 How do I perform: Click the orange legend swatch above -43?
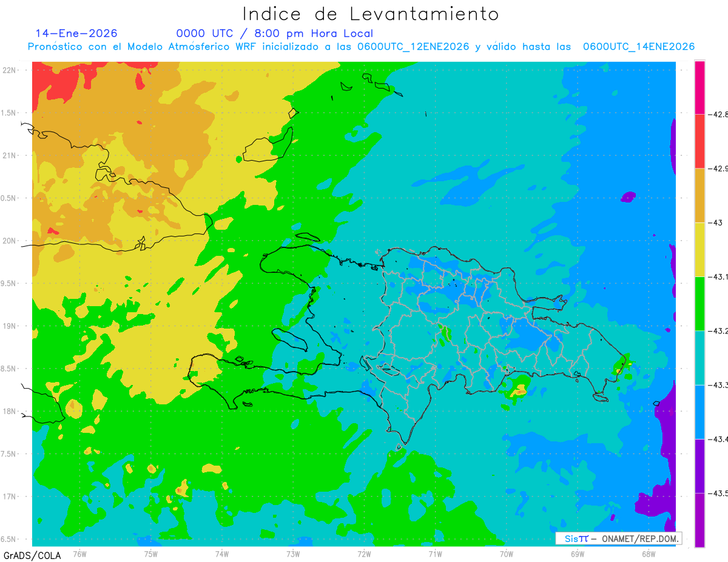tap(699, 195)
